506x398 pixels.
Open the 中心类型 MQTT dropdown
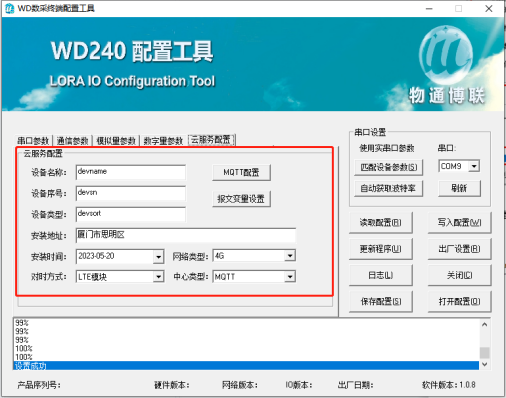coord(290,277)
